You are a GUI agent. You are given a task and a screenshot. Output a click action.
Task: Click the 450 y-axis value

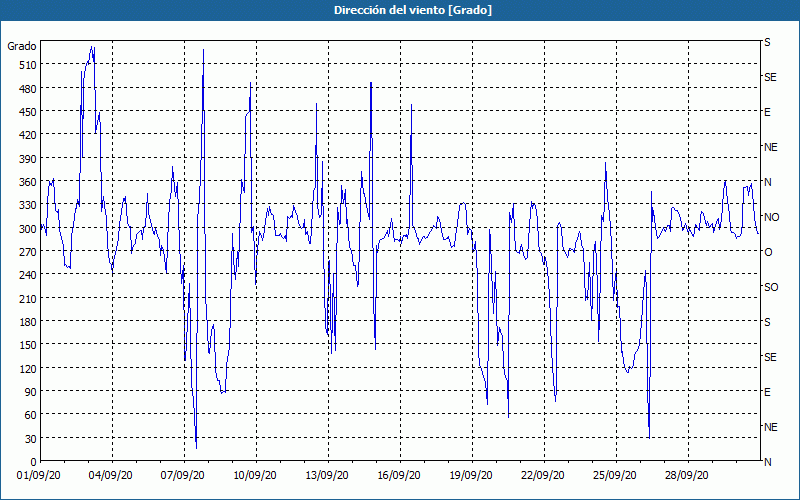[28, 112]
